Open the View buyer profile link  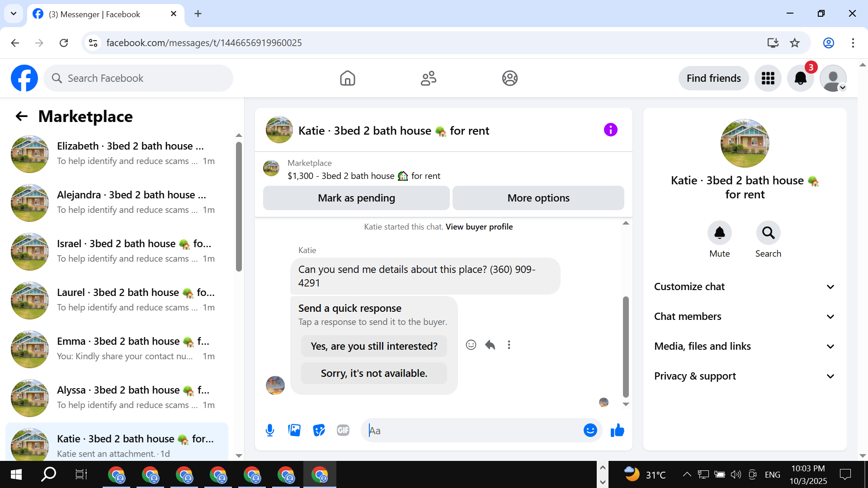pyautogui.click(x=479, y=227)
